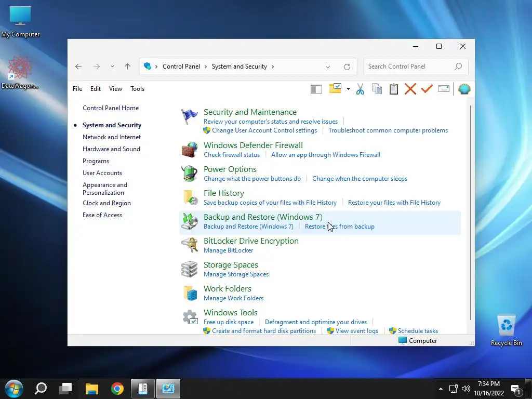Screen dimensions: 532x399
Task: Click Change when the computer sleeps
Action: click(x=360, y=179)
